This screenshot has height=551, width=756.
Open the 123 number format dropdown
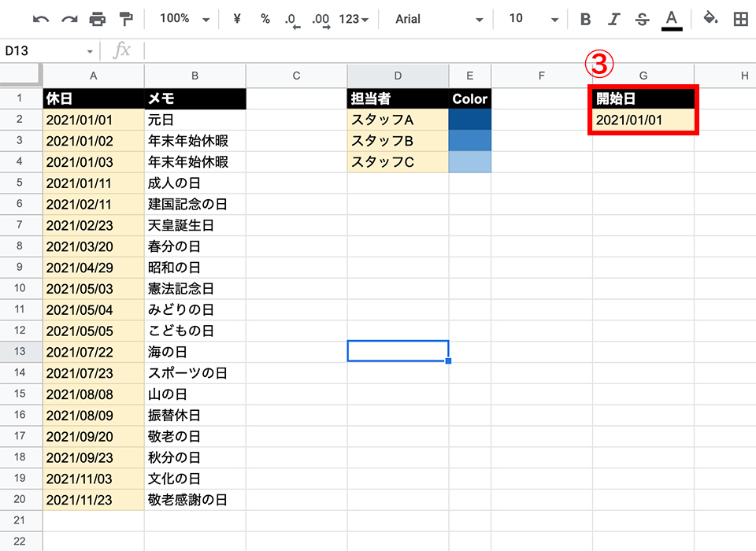coord(354,19)
